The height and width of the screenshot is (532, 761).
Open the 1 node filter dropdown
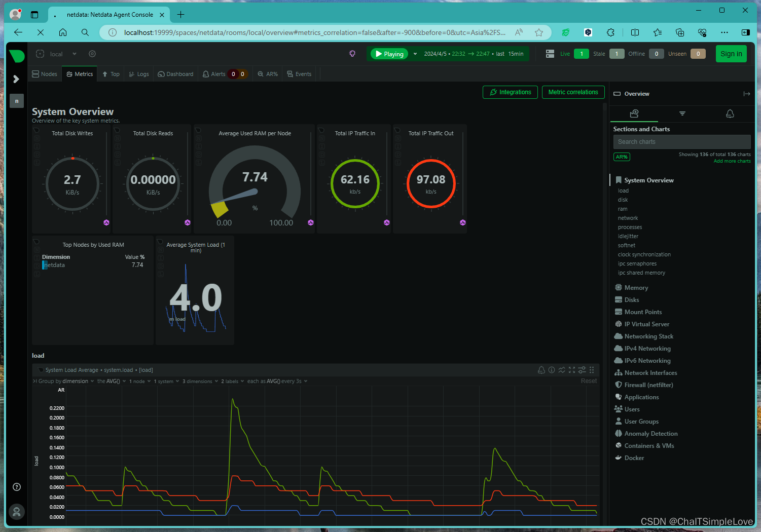140,382
